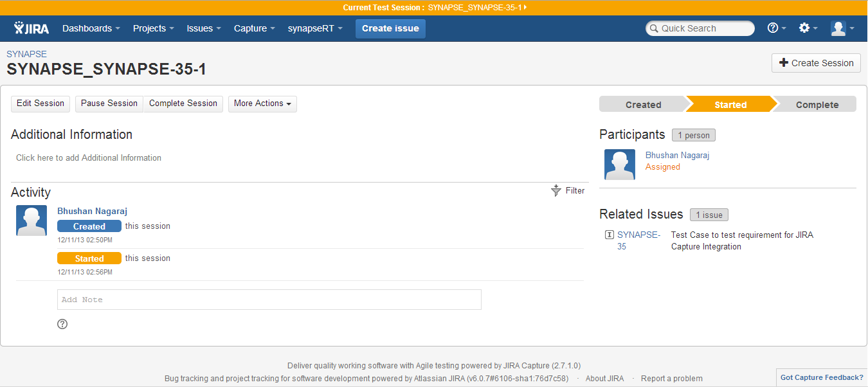Click the Edit Session button
The height and width of the screenshot is (387, 868).
pyautogui.click(x=41, y=104)
